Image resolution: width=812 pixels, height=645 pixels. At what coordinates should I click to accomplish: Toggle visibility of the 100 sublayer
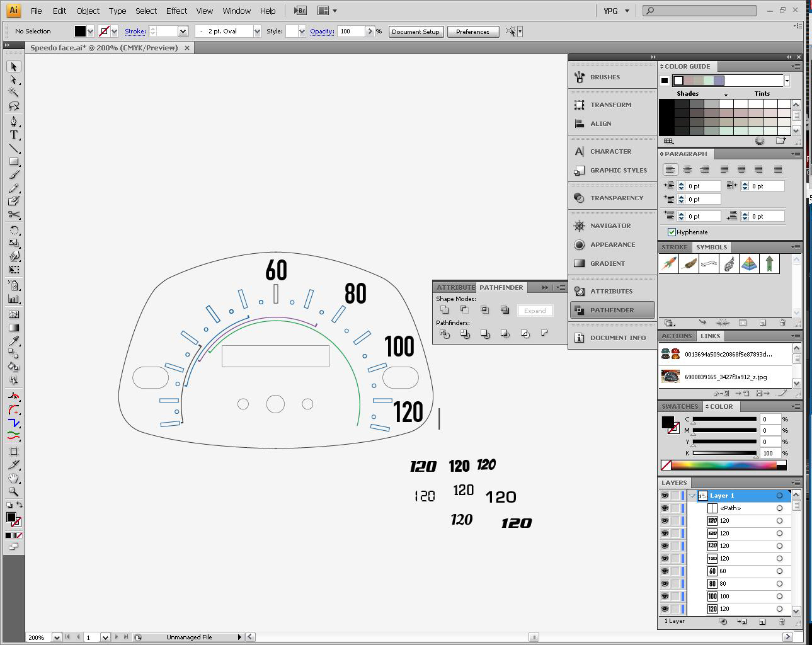pyautogui.click(x=665, y=596)
